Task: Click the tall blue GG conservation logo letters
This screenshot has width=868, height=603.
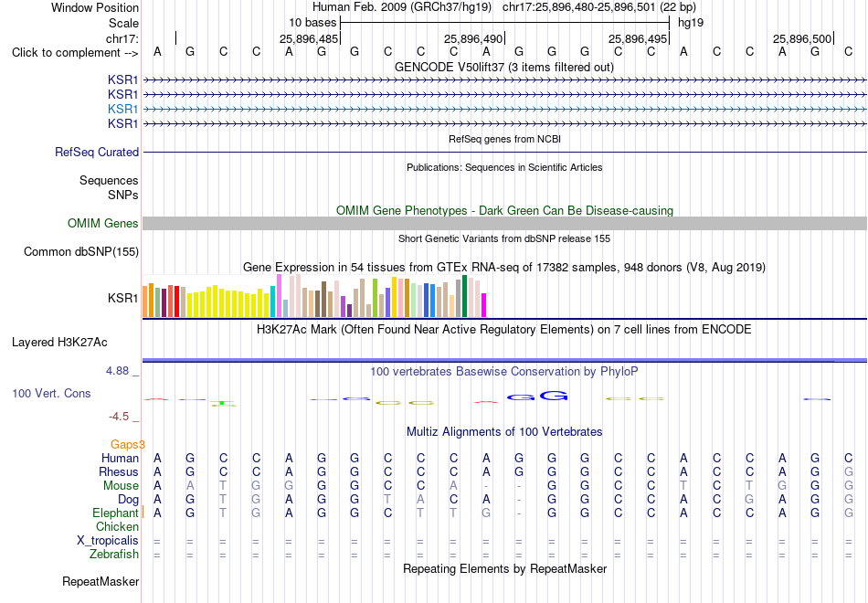Action: click(537, 397)
